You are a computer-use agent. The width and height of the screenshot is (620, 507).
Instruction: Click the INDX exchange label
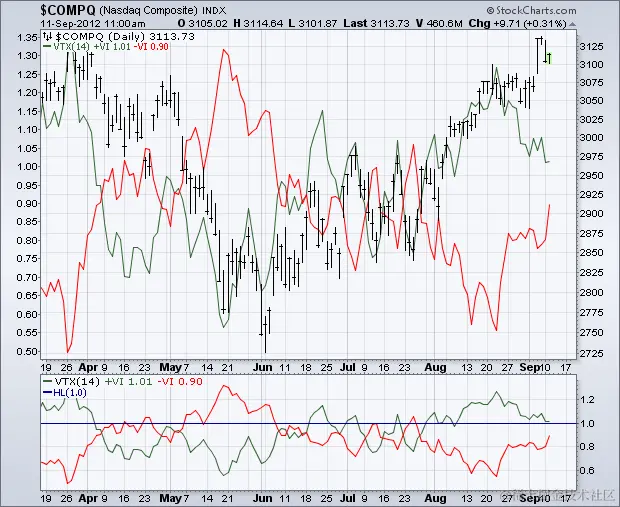click(x=214, y=10)
